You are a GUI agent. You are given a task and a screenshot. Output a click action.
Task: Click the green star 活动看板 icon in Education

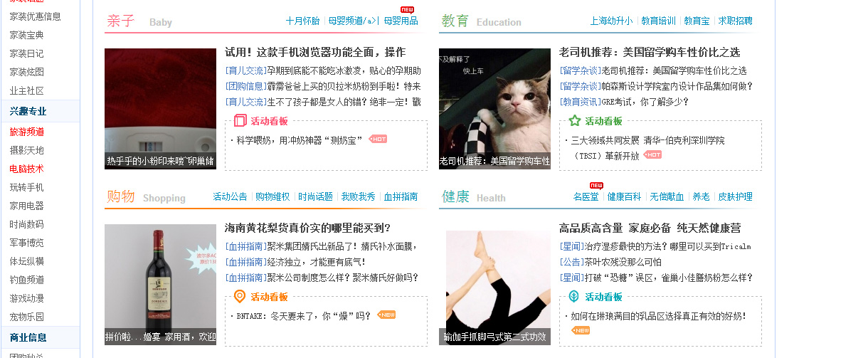(x=575, y=121)
